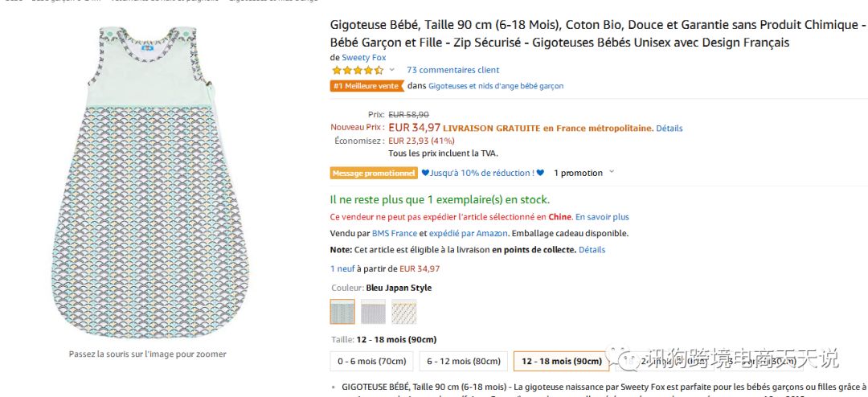Open the BMS France seller link

394,233
